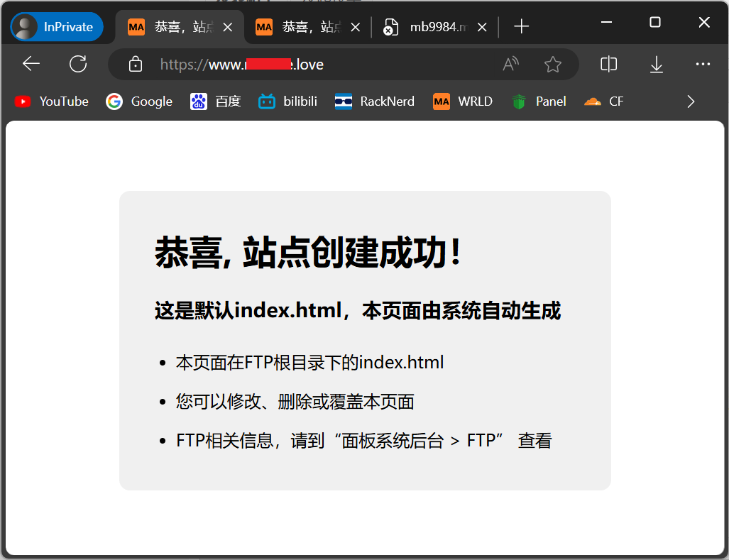Open a new tab with plus button
Viewport: 729px width, 560px height.
(x=521, y=26)
